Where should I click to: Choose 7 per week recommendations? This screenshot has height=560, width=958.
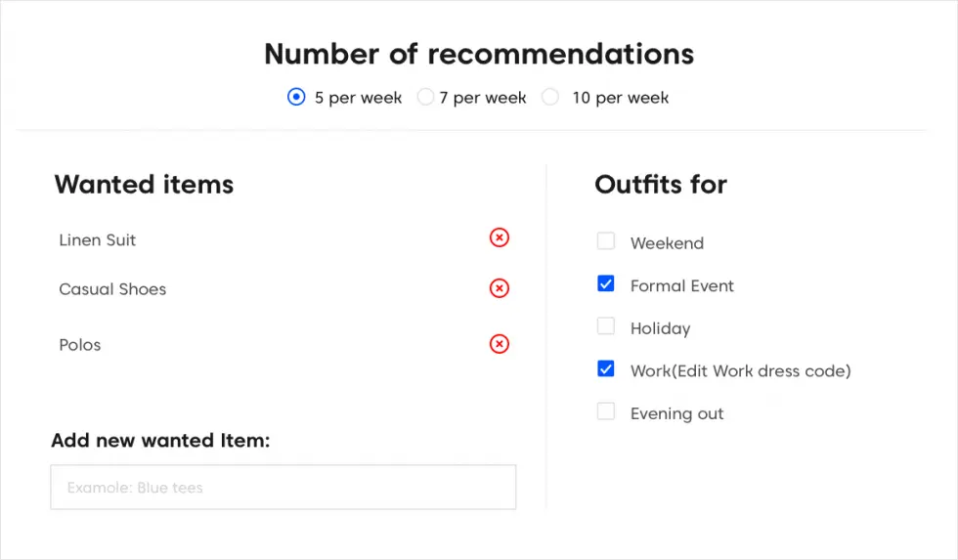pos(425,97)
